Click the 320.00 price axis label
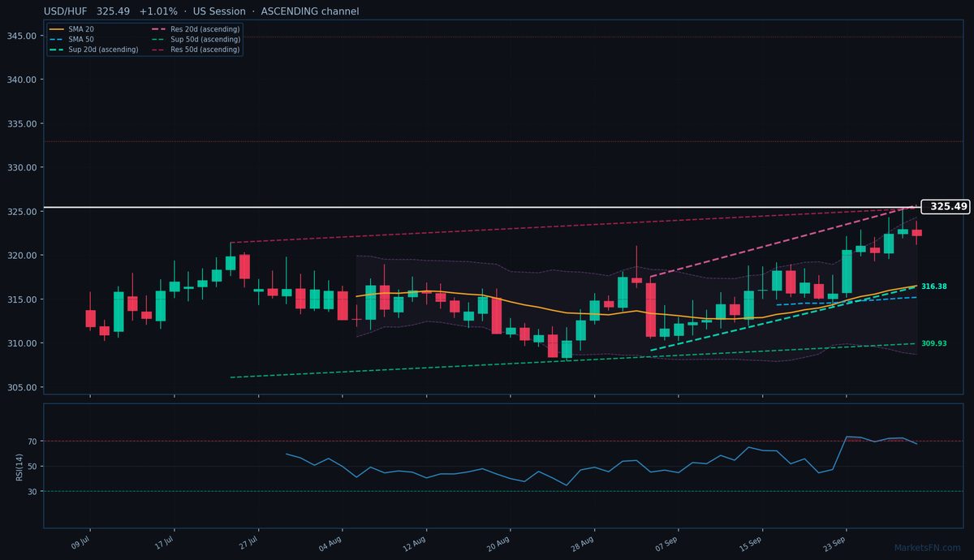 click(x=21, y=255)
